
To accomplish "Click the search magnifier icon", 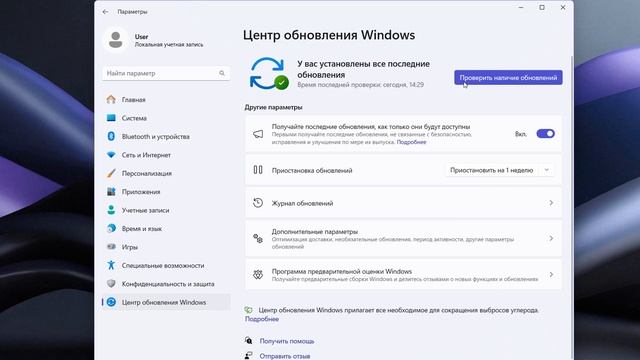I will (x=222, y=73).
